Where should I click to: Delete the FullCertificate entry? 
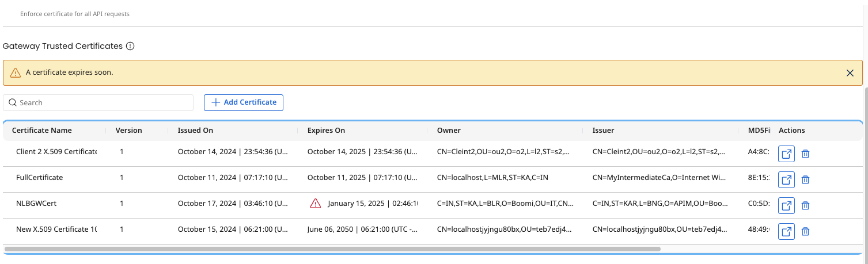(806, 180)
